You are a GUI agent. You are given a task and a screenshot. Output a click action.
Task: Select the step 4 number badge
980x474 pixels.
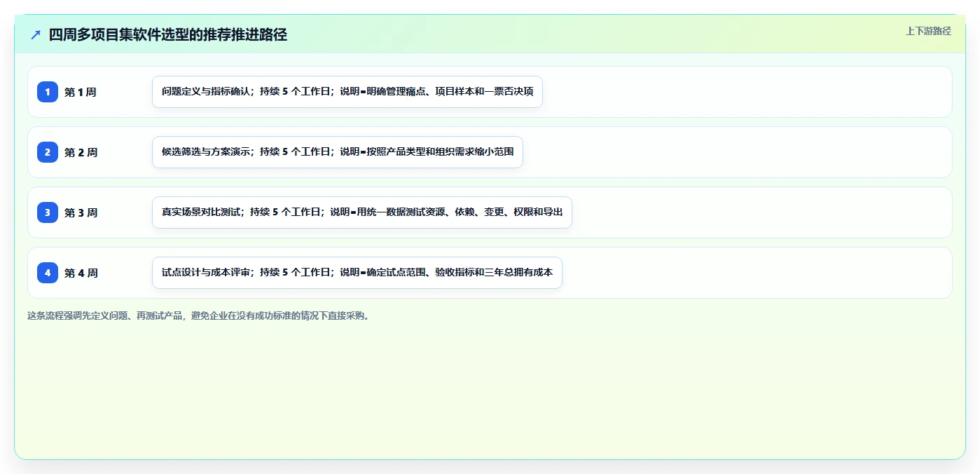[x=48, y=273]
